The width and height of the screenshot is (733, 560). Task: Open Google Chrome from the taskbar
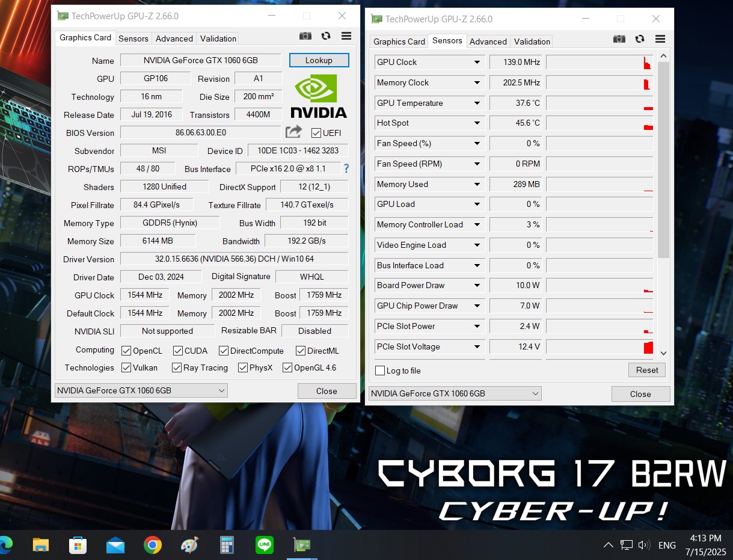click(x=153, y=545)
